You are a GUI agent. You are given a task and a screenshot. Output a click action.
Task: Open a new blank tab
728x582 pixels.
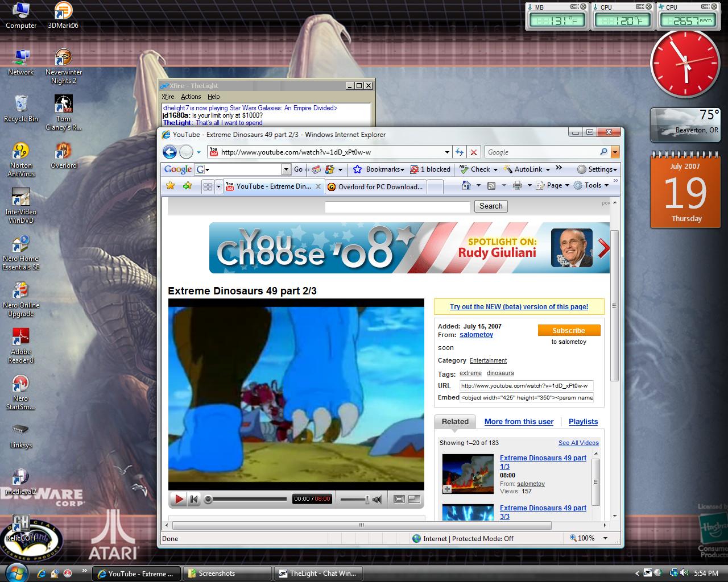click(435, 186)
